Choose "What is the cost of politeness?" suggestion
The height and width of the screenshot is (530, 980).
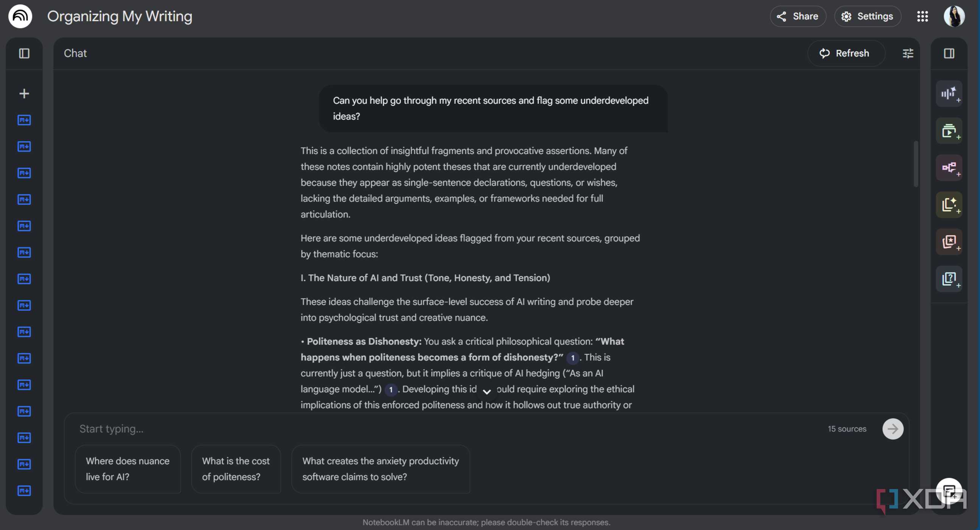tap(236, 469)
